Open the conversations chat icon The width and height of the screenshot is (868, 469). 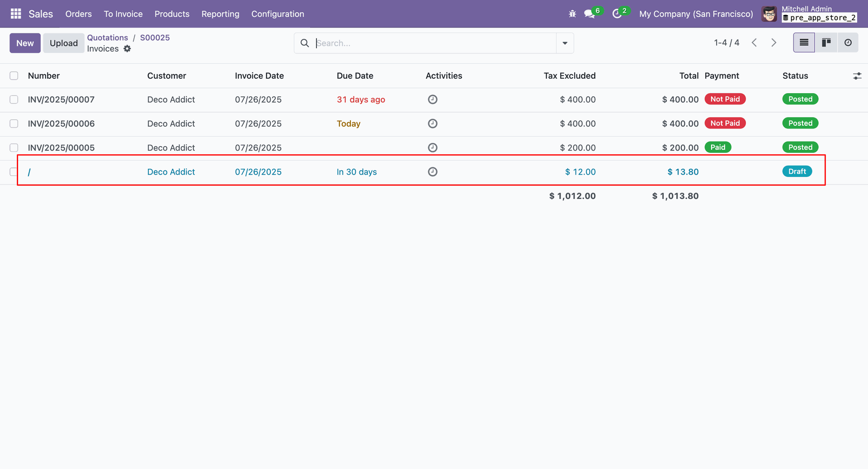(589, 14)
